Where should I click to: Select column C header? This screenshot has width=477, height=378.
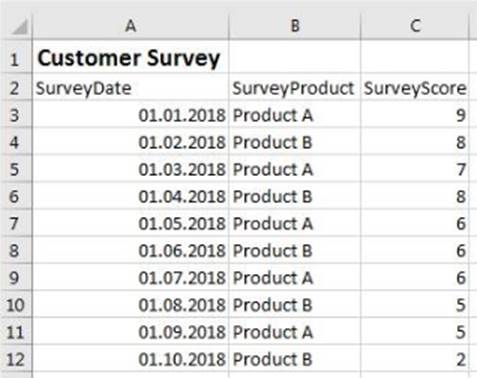click(415, 27)
